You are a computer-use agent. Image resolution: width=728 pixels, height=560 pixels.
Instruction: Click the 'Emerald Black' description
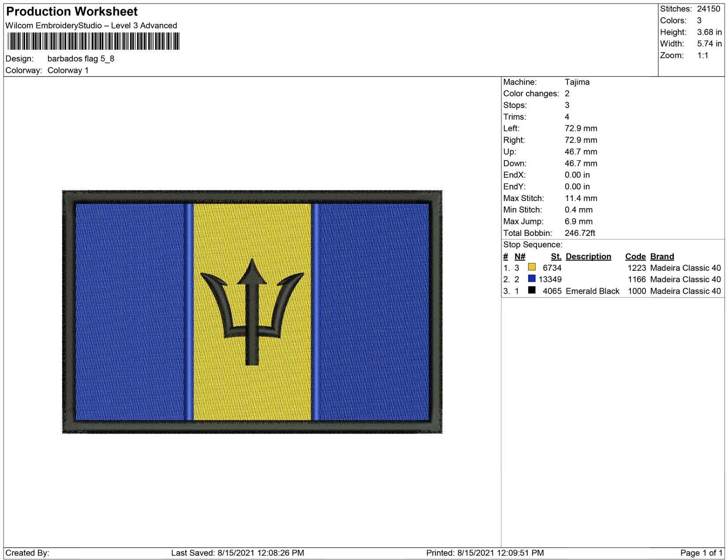[593, 291]
